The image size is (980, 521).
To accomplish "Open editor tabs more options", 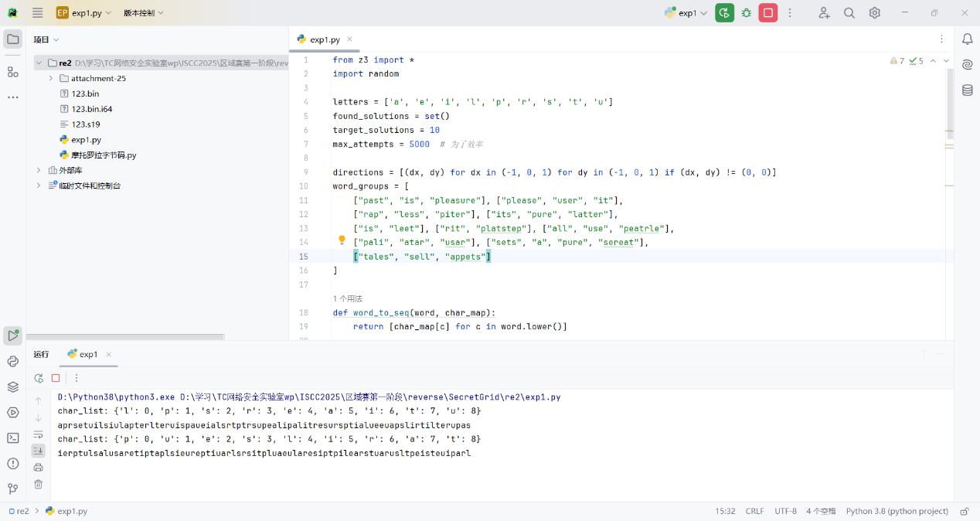I will pyautogui.click(x=941, y=39).
